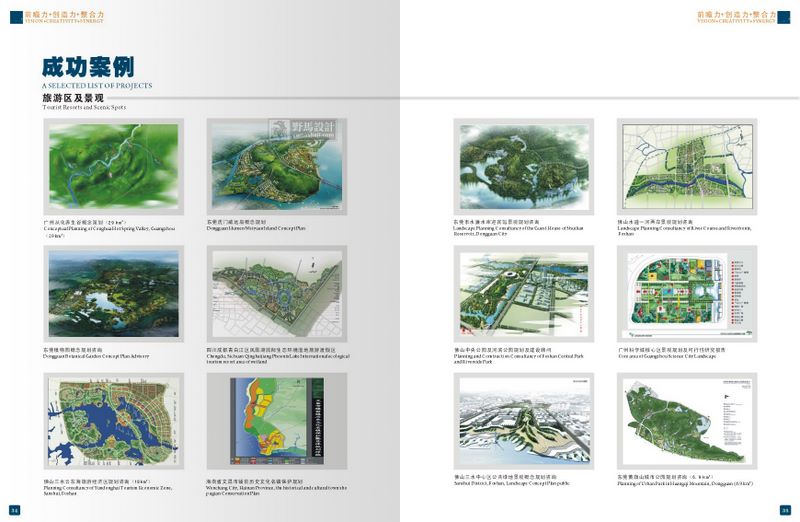Click the blue square logo at top right

pyautogui.click(x=786, y=17)
